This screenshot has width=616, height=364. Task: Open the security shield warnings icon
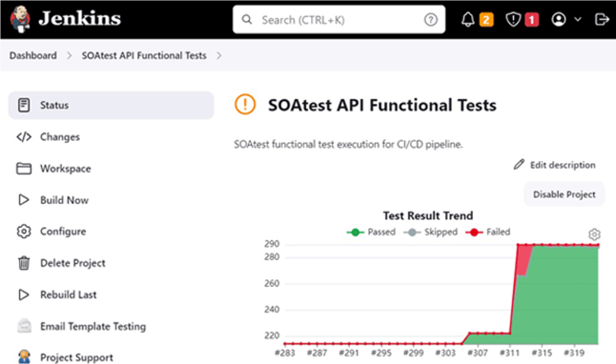[513, 20]
